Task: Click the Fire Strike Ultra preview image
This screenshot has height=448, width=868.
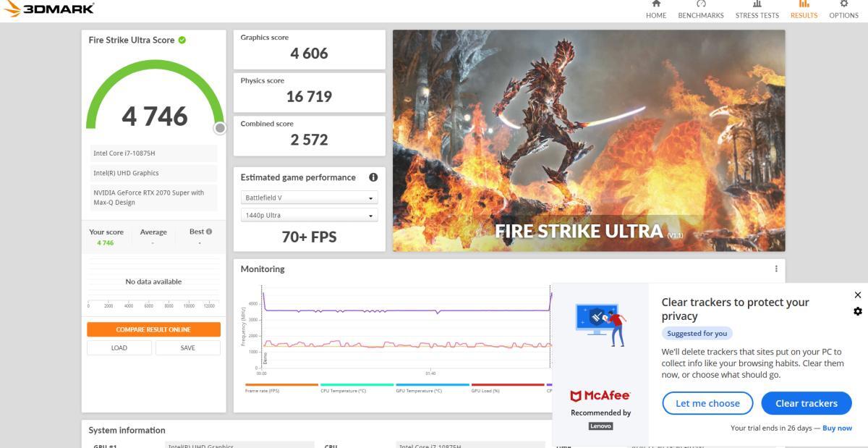Action: [x=589, y=140]
